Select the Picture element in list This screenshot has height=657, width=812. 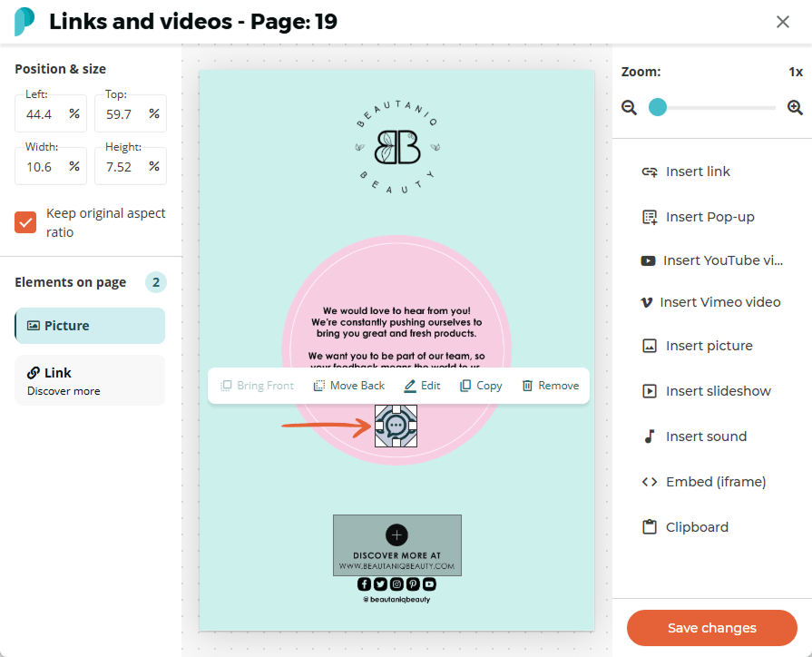(x=90, y=326)
